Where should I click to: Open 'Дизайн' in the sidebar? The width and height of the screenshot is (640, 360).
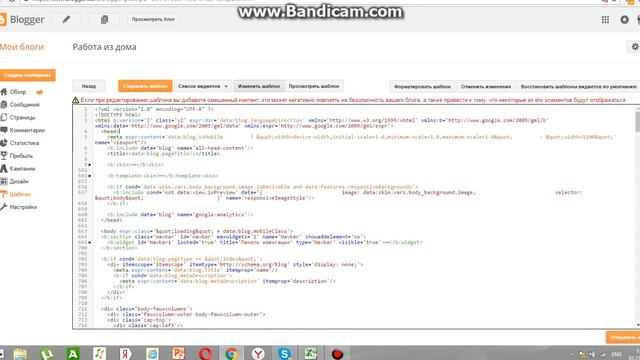click(19, 181)
